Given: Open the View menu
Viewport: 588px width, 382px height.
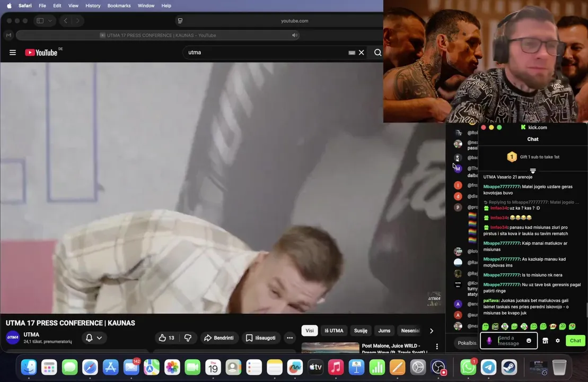Looking at the screenshot, I should point(73,6).
